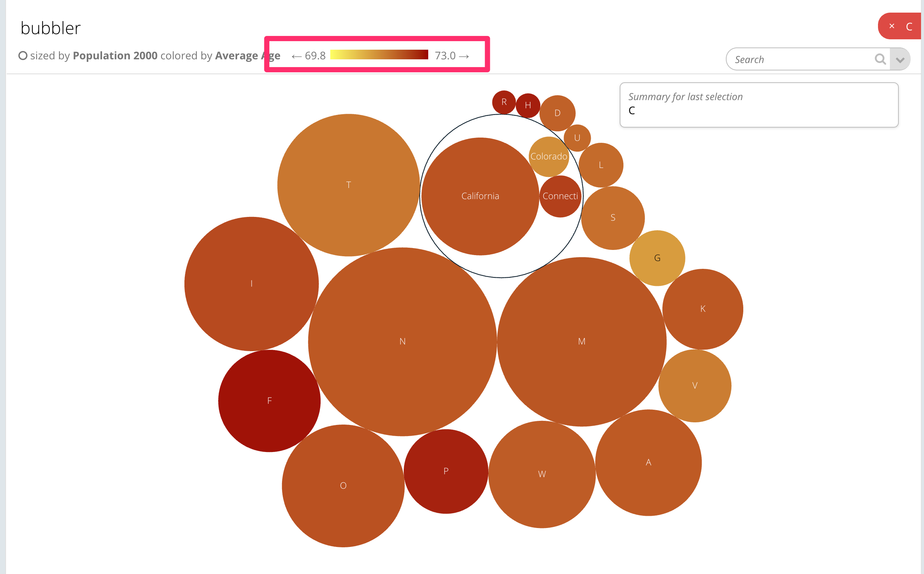Open the Population 2000 size selector
924x574 pixels.
[x=115, y=56]
